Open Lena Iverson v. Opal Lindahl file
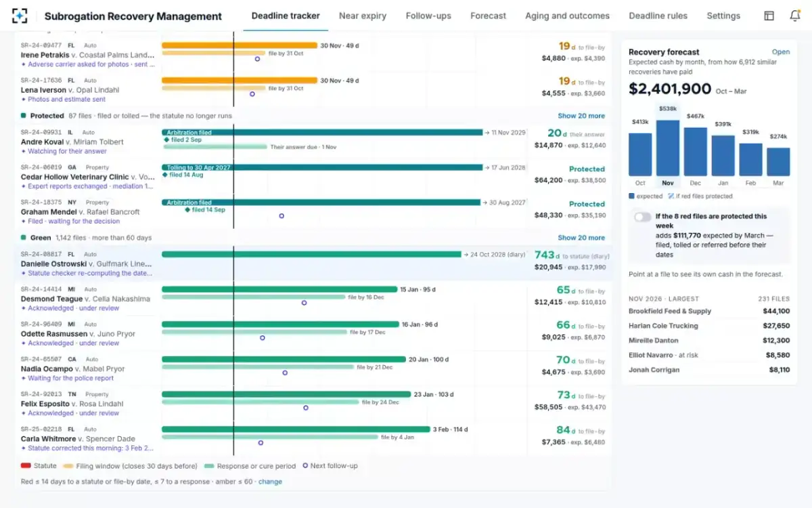Viewport: 812px width, 508px height. tap(70, 90)
